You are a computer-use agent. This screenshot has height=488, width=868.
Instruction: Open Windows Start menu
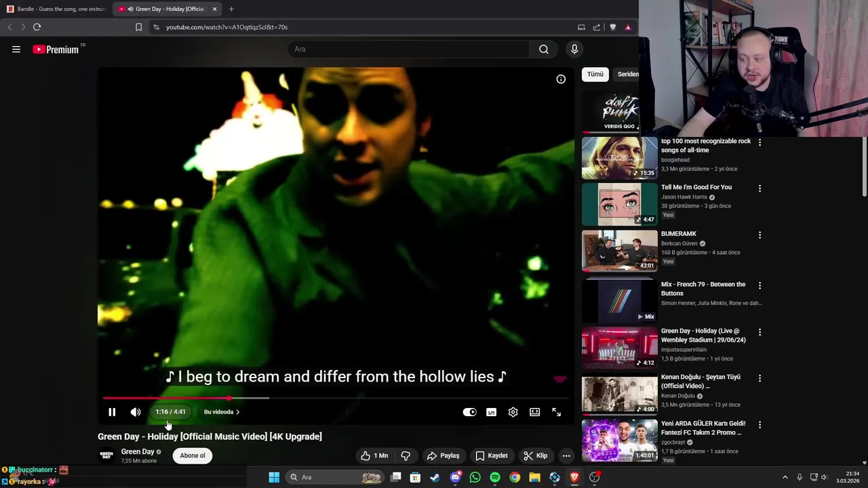pos(274,477)
